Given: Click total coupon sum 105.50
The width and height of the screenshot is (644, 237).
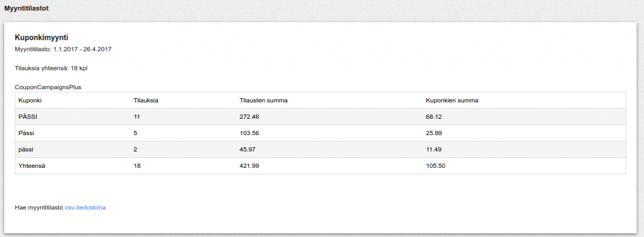Looking at the screenshot, I should pos(436,166).
